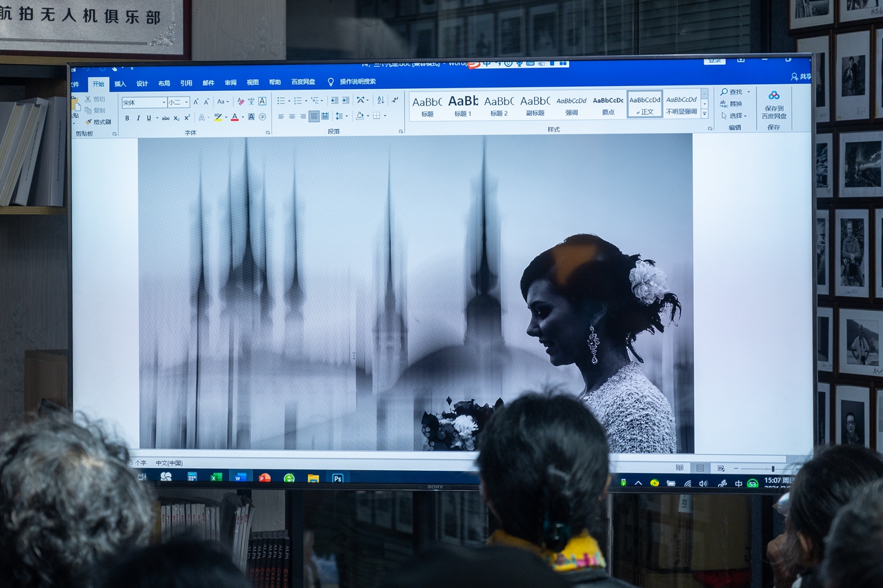
Task: Apply strikethrough formatting
Action: pos(166,118)
